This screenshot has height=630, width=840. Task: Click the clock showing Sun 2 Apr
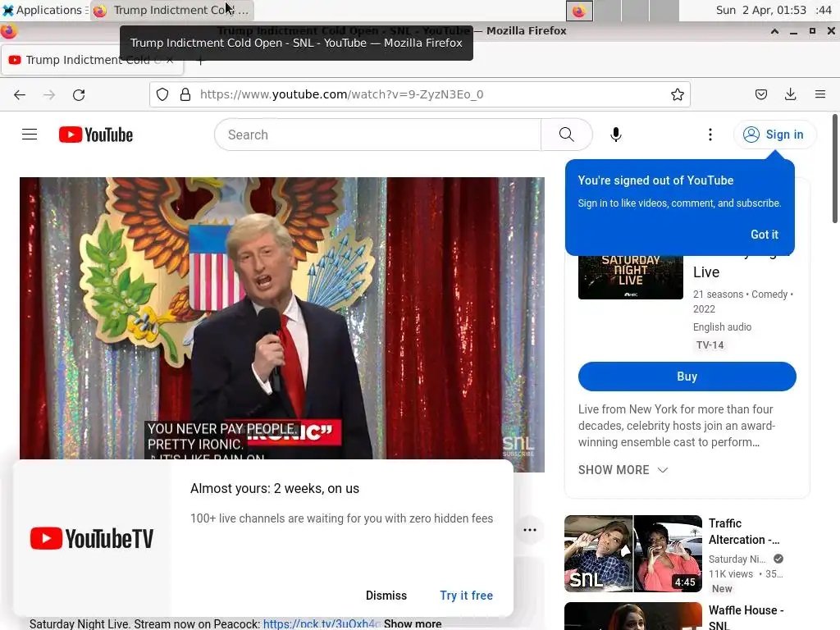pyautogui.click(x=774, y=10)
